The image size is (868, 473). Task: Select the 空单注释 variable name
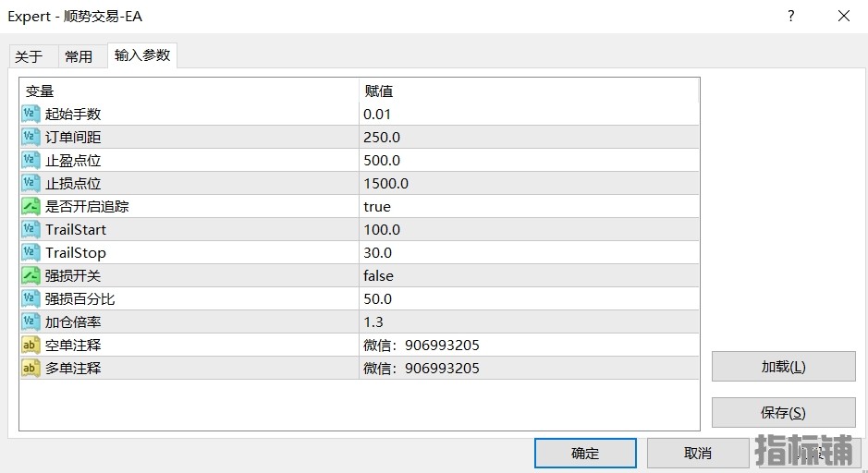pyautogui.click(x=73, y=346)
